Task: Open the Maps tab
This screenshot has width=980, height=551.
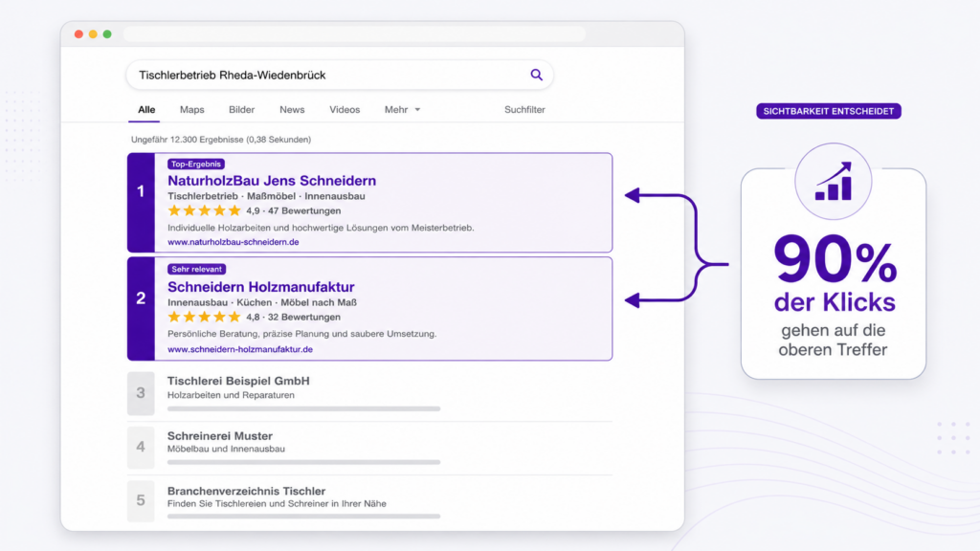Action: [191, 109]
